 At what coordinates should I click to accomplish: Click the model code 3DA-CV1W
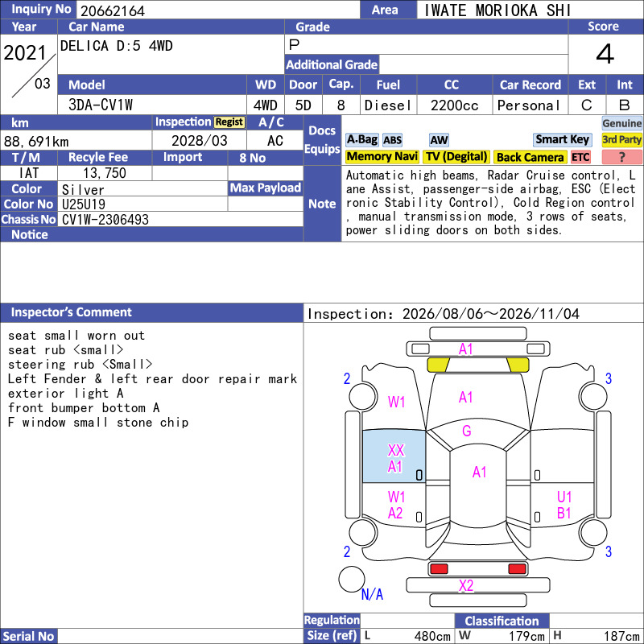101,105
